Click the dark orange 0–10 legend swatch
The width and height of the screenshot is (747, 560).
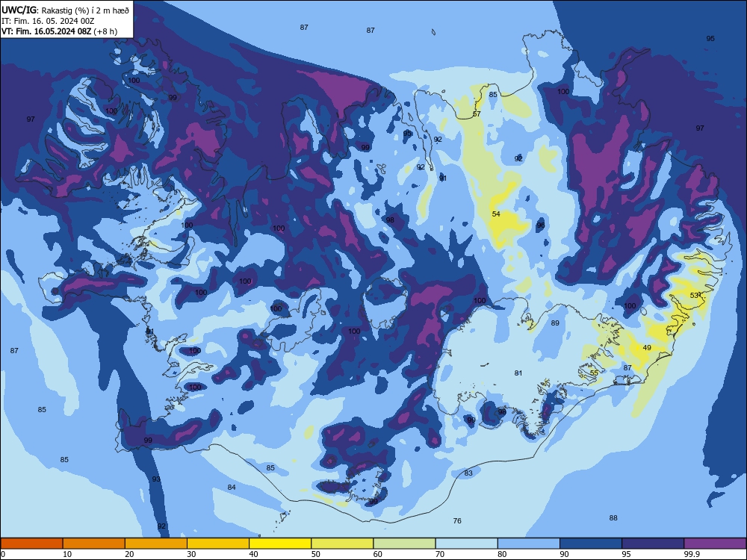pos(31,544)
